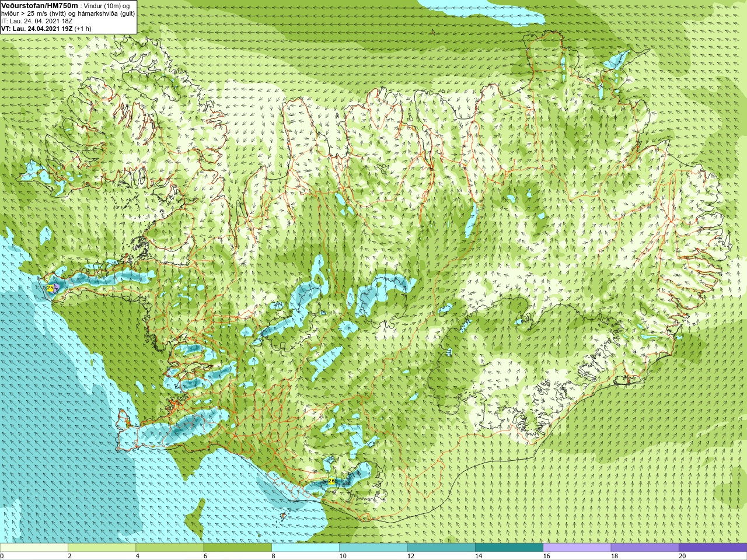Image resolution: width=747 pixels, height=560 pixels.
Task: Select the above 20 m/s dark purple swatch
Action: (x=713, y=548)
